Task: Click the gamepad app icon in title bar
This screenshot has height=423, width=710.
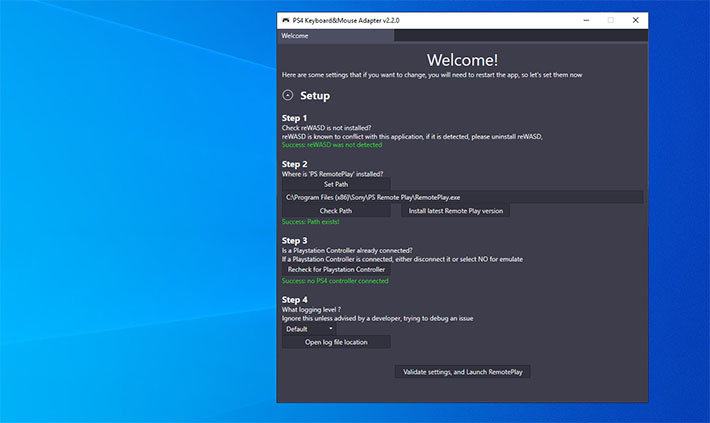Action: pyautogui.click(x=285, y=20)
